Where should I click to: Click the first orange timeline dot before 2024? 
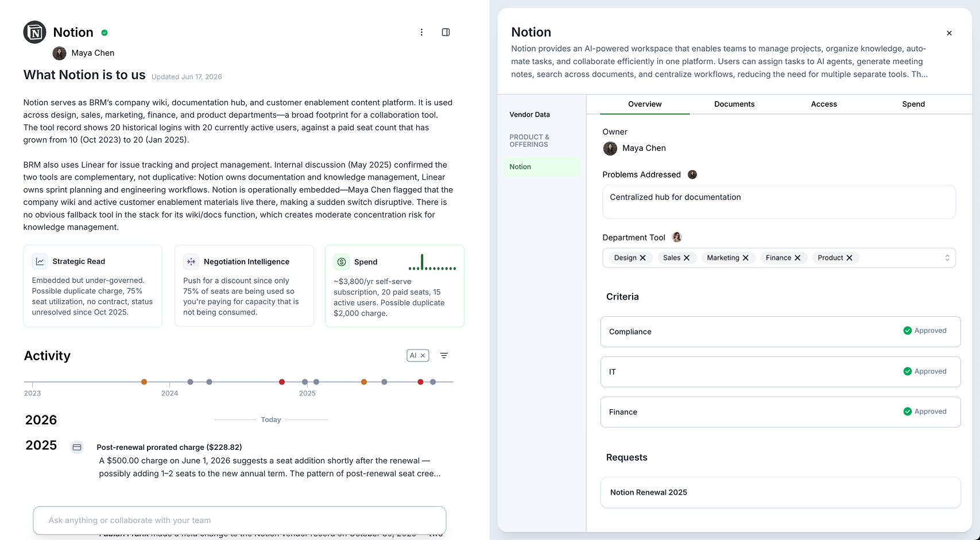144,382
